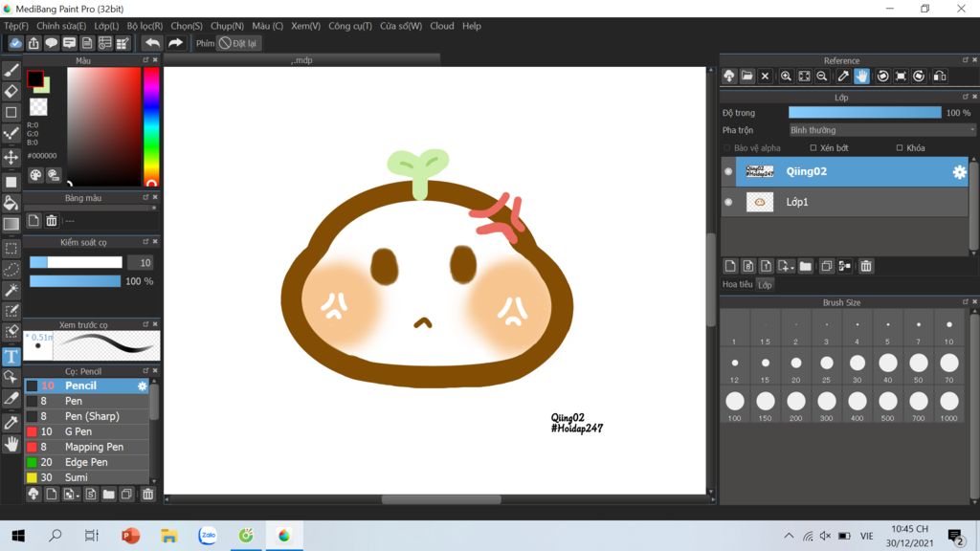Select the G Pen brush
The height and width of the screenshot is (551, 980).
[x=87, y=431]
